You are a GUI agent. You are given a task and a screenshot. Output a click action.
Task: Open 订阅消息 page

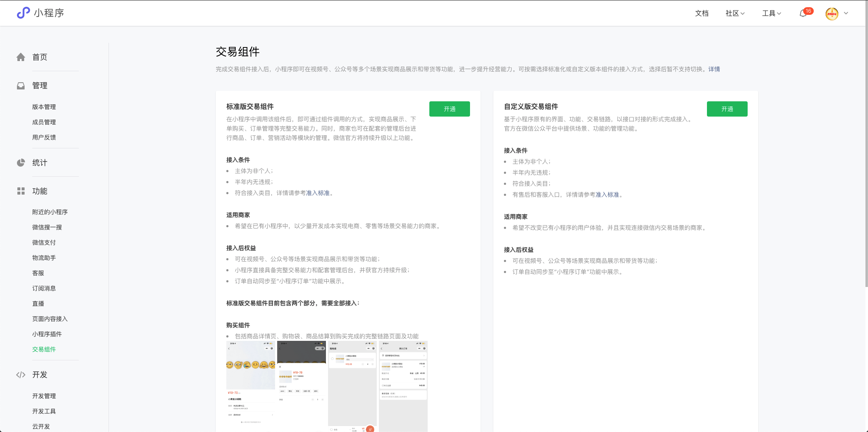[44, 288]
